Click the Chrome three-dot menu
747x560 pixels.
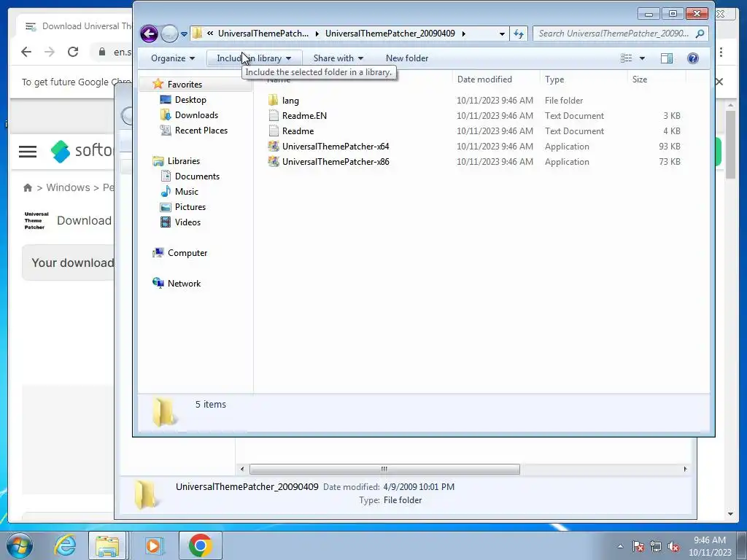point(721,52)
